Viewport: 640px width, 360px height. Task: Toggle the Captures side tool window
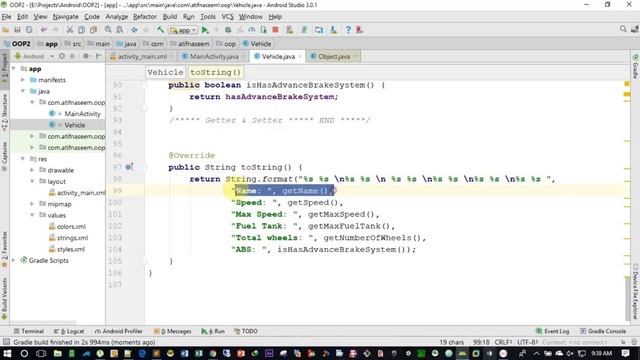click(4, 158)
